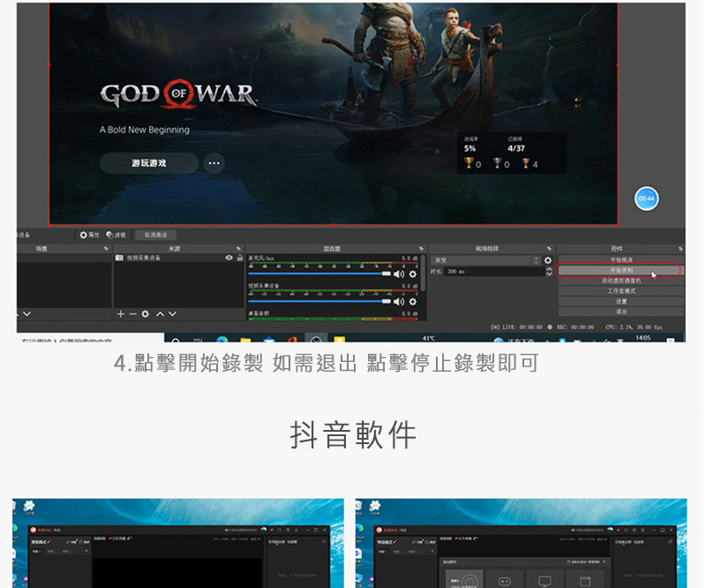Move source up with the up arrow
706x588 pixels.
160,314
